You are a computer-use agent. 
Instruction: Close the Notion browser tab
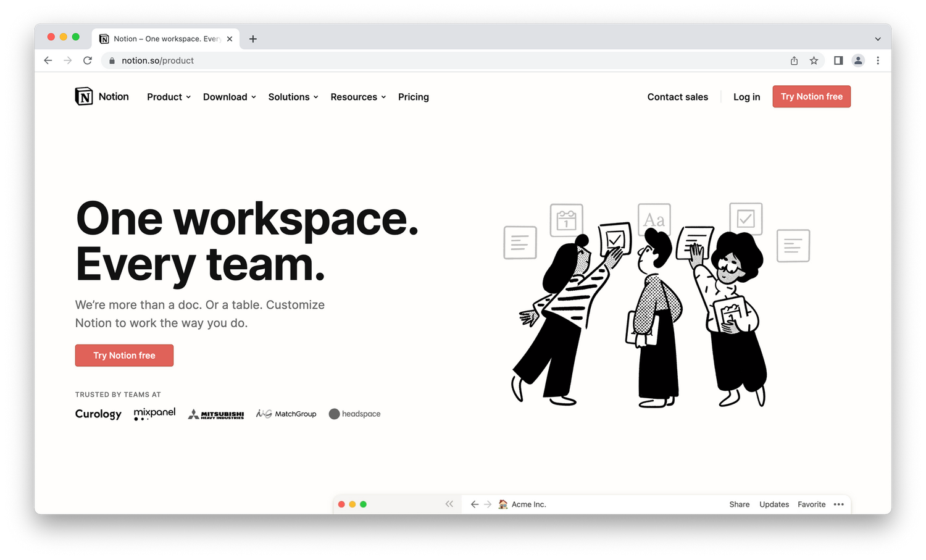(230, 39)
